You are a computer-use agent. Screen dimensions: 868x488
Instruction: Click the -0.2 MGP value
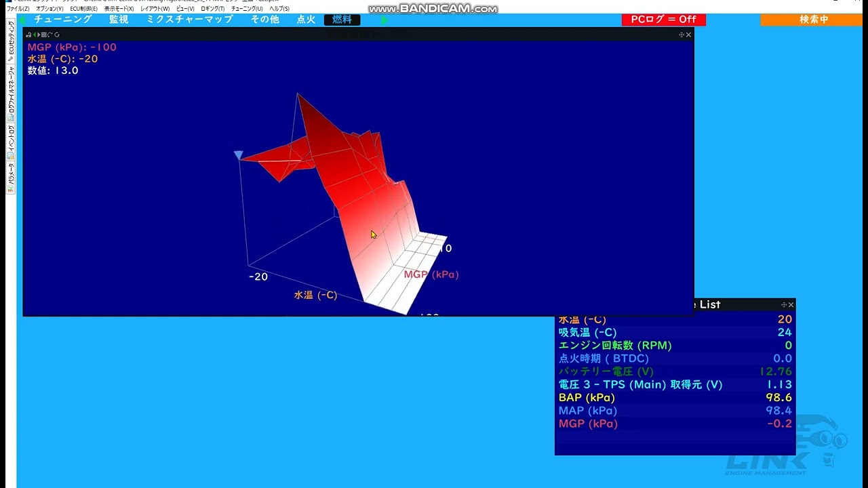pos(779,424)
